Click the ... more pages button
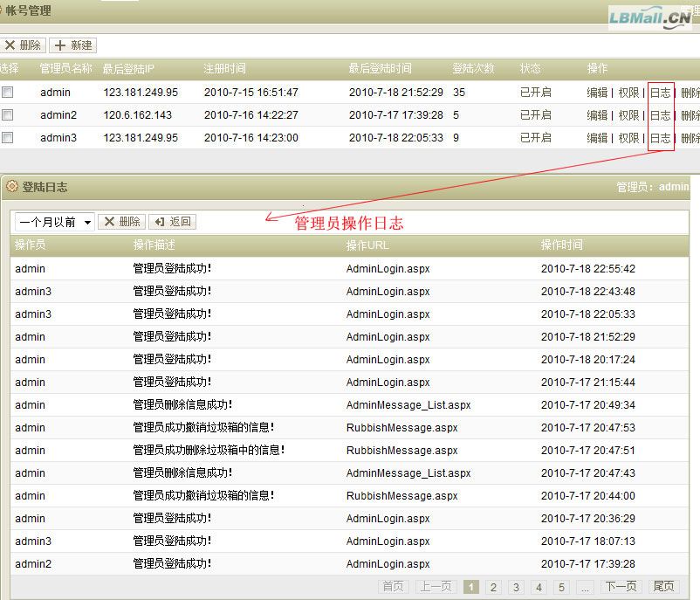Viewport: 700px width, 600px height. point(585,587)
